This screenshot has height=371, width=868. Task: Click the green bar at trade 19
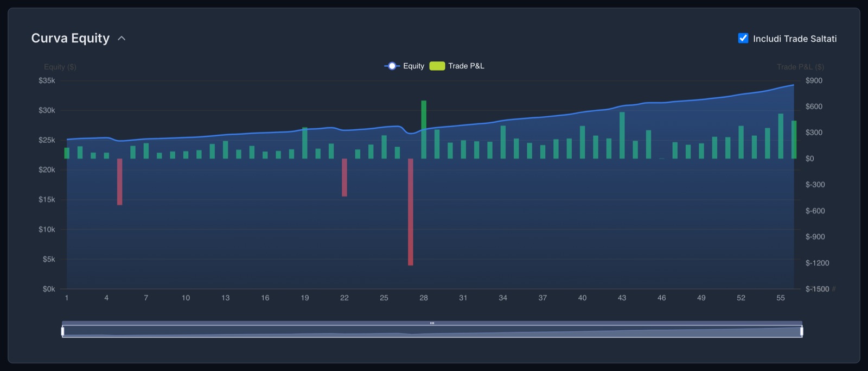click(305, 143)
